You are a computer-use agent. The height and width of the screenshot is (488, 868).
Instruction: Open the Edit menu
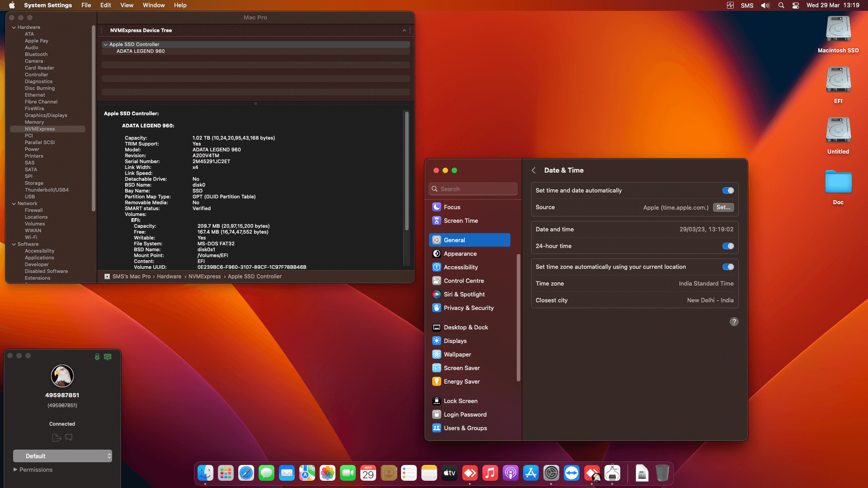[105, 5]
